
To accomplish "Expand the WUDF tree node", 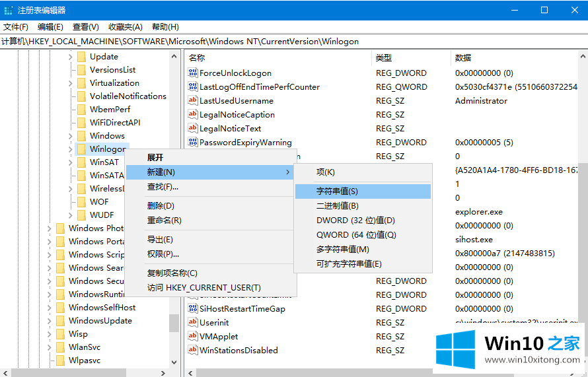I will pyautogui.click(x=71, y=215).
